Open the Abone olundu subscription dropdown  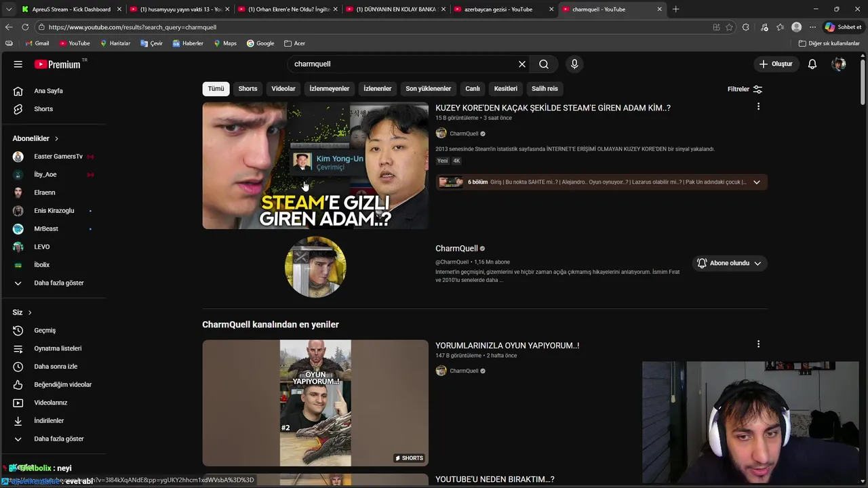point(730,263)
